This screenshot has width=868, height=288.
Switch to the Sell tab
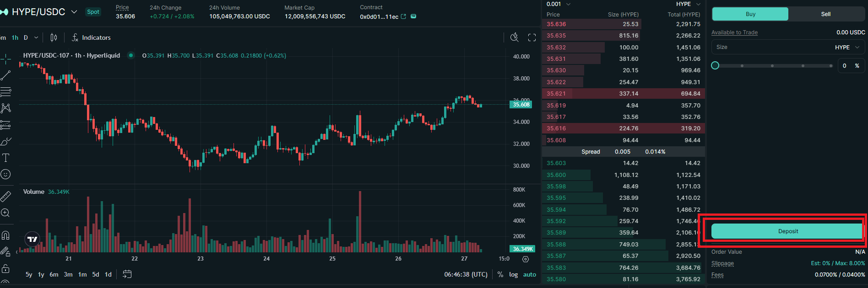pos(826,14)
